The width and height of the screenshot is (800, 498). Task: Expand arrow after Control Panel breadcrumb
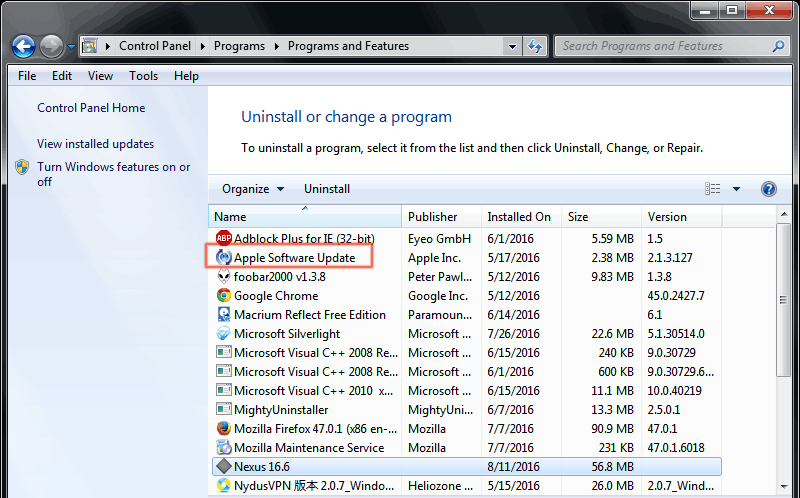click(x=203, y=46)
